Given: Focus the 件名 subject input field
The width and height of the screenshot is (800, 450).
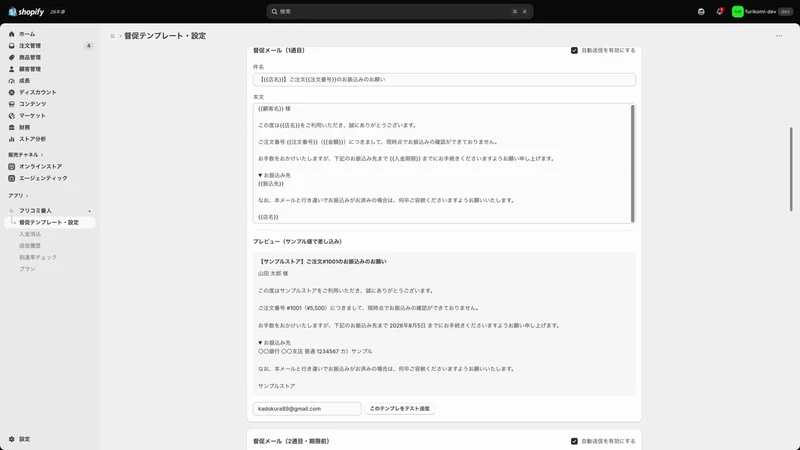Looking at the screenshot, I should 444,80.
